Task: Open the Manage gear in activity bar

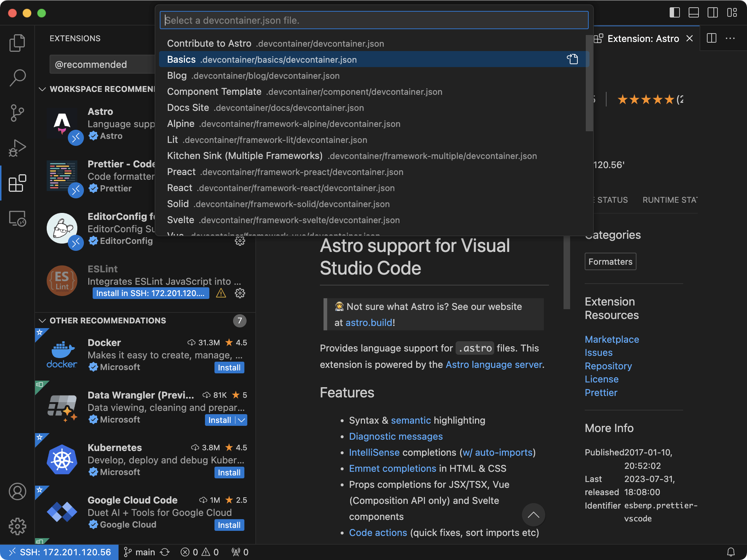Action: (17, 526)
